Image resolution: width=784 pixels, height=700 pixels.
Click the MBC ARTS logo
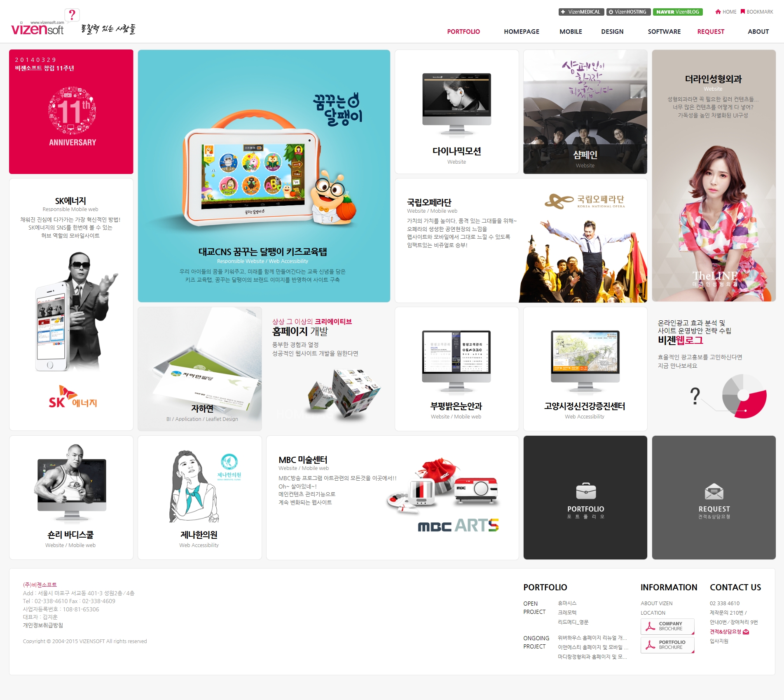coord(458,526)
